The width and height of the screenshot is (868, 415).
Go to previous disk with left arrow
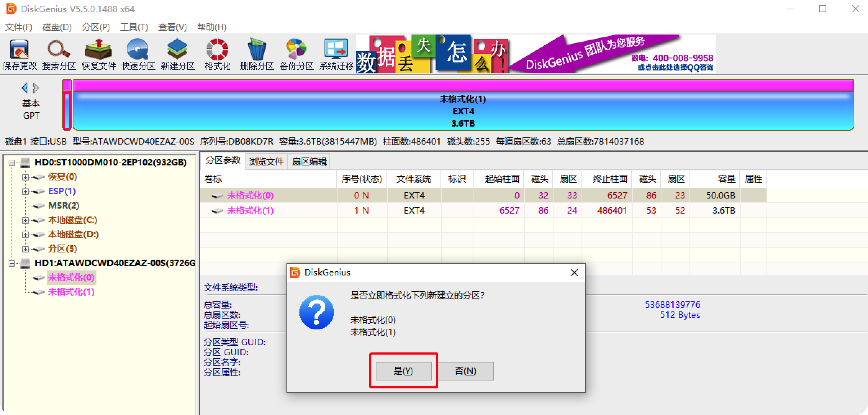(25, 88)
